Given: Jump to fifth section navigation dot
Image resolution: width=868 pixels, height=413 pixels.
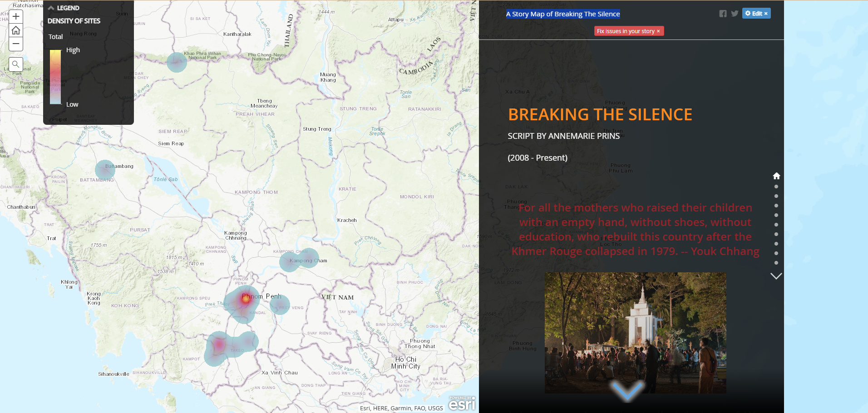Looking at the screenshot, I should (776, 225).
